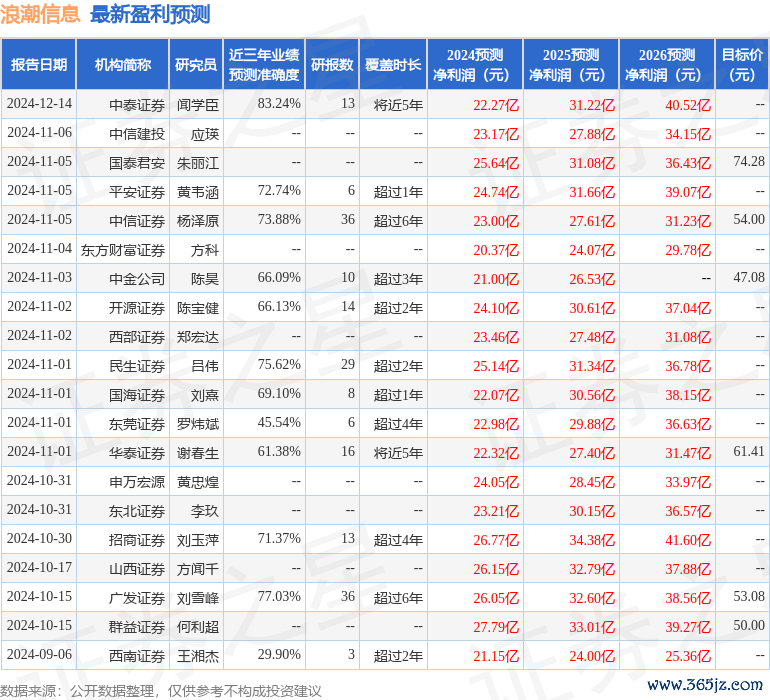Select the 东方财富证券 institution cell

click(x=123, y=250)
